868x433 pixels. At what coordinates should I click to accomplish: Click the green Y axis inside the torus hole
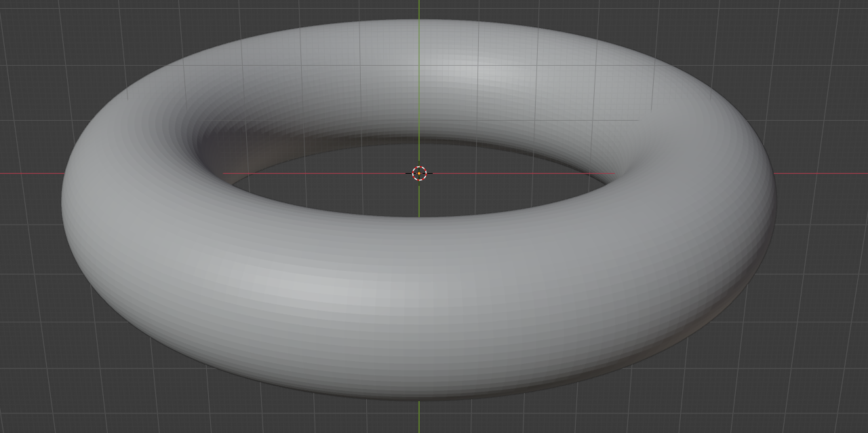pyautogui.click(x=419, y=200)
